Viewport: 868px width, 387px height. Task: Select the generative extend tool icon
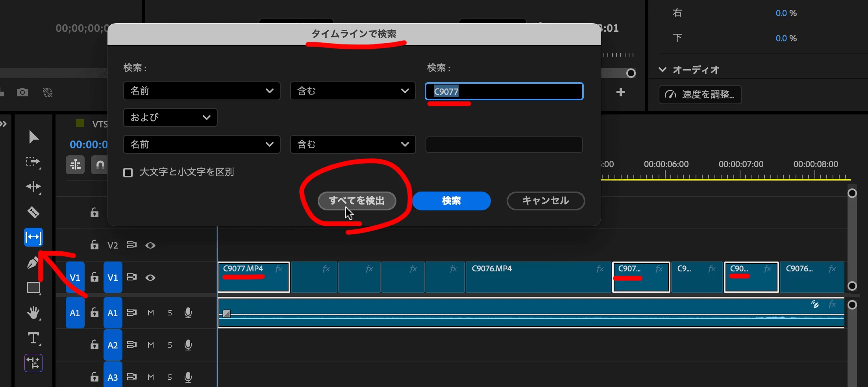[33, 363]
